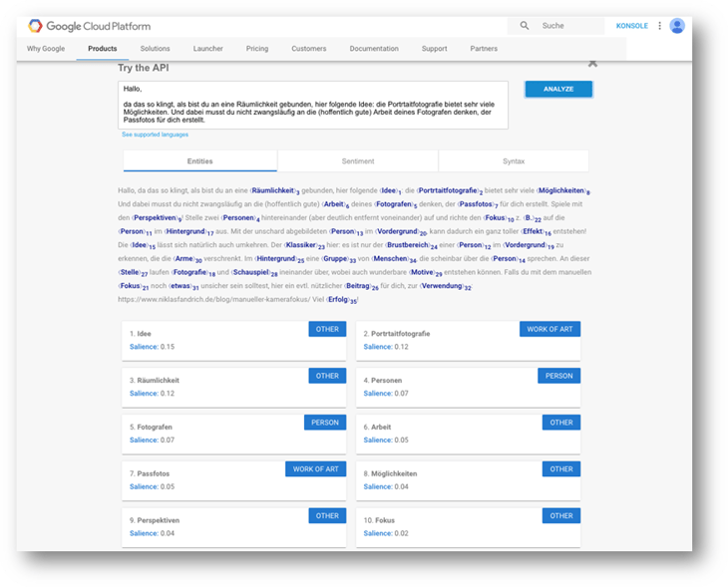Open the Partners page
This screenshot has width=728, height=587.
coord(484,48)
